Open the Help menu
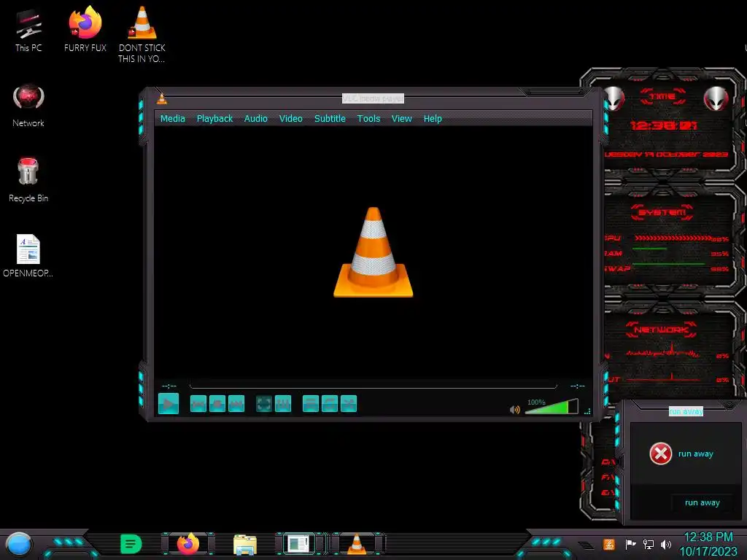The height and width of the screenshot is (560, 747). [433, 119]
